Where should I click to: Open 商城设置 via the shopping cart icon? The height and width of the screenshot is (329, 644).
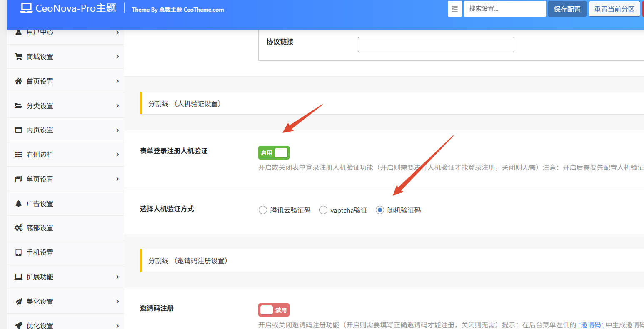click(18, 56)
